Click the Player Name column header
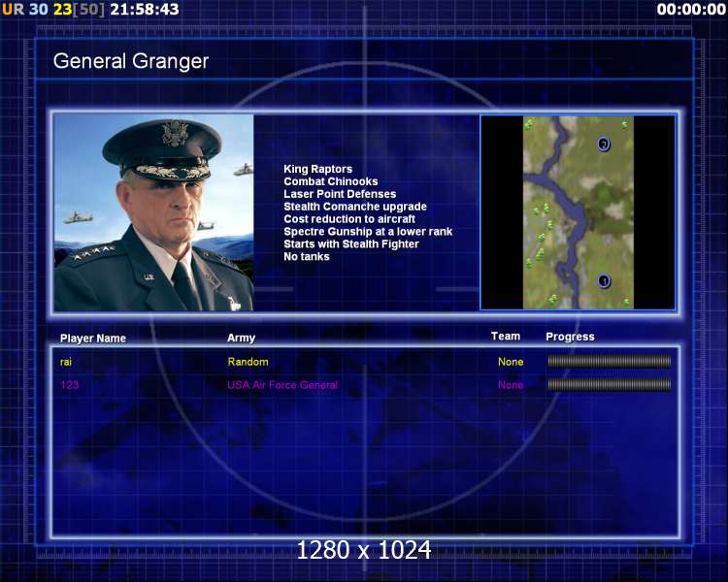 click(x=93, y=339)
